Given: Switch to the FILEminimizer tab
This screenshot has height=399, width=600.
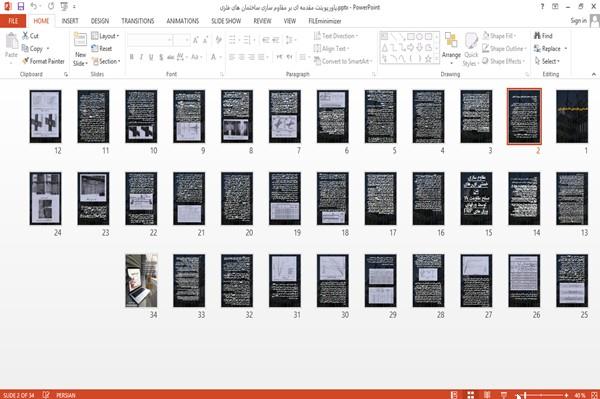Looking at the screenshot, I should pyautogui.click(x=325, y=21).
